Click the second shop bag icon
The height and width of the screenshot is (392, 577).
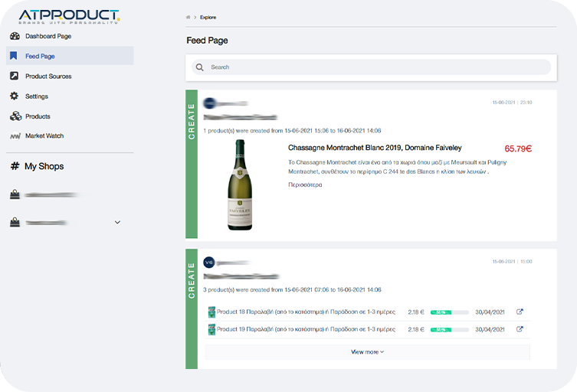(x=15, y=222)
